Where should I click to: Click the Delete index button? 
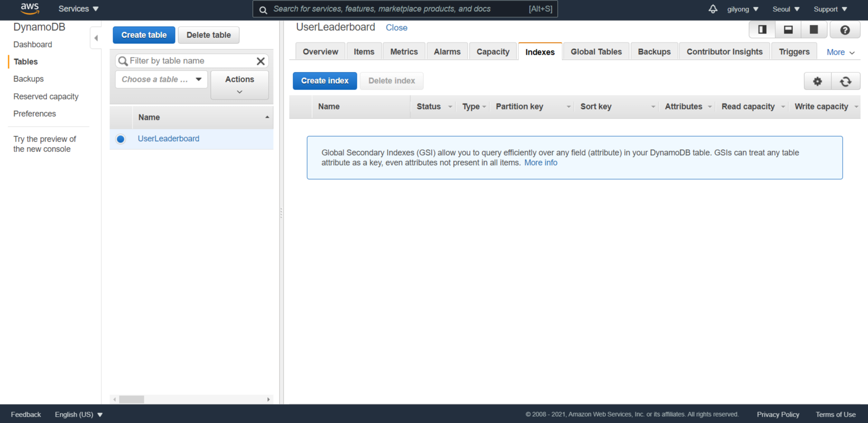click(392, 81)
